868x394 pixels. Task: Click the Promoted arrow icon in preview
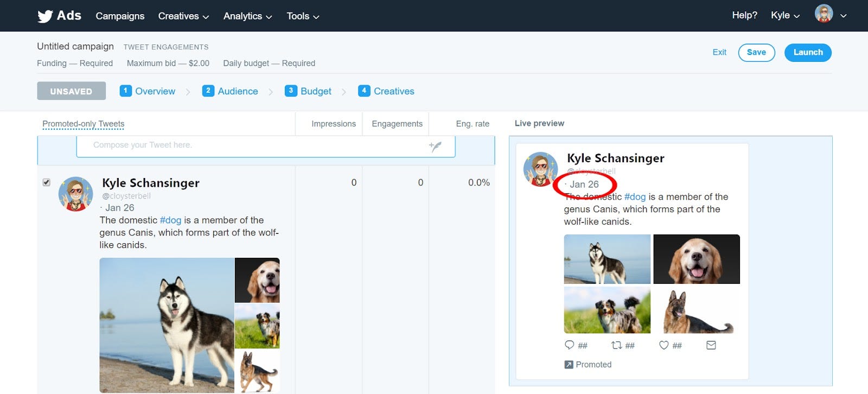[x=569, y=365]
